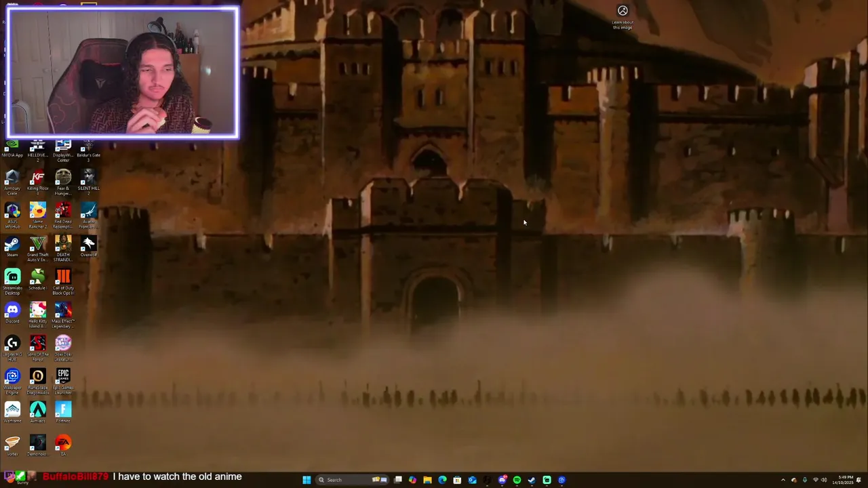Screen dimensions: 868x488
Task: Open the Epic Games Launcher shortcut
Action: (63, 381)
